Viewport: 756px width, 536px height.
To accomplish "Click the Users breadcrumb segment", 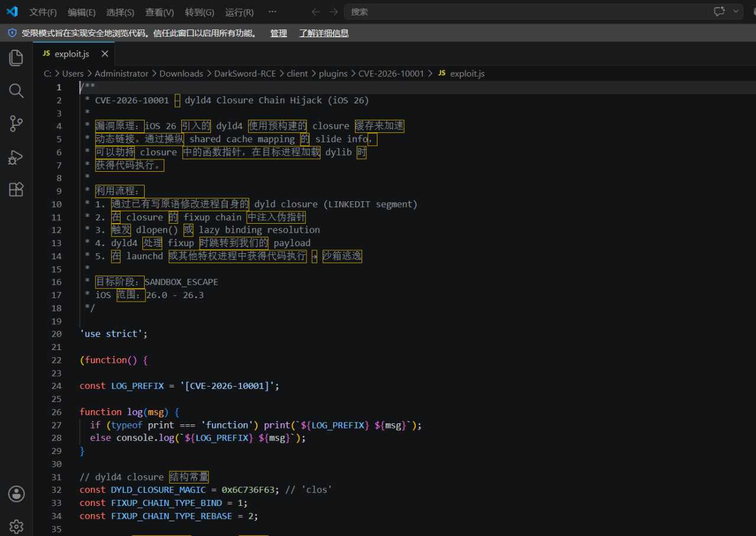I will 73,74.
